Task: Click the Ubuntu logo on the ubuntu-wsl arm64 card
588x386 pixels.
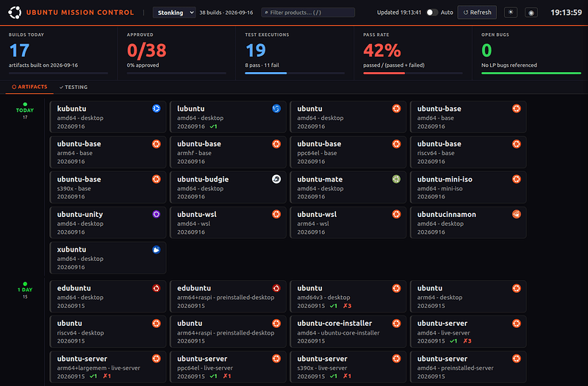Action: point(396,214)
